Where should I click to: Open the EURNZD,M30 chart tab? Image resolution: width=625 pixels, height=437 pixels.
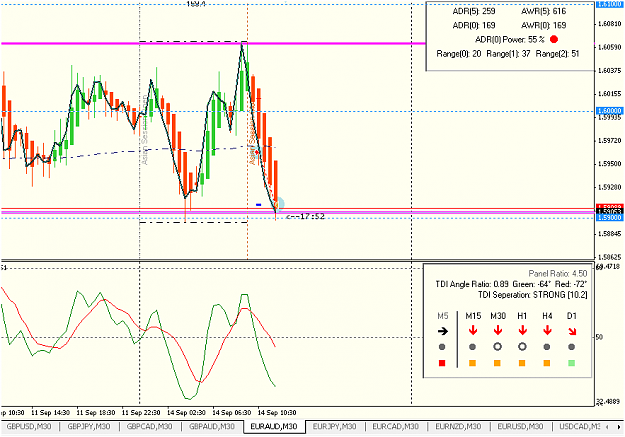point(458,426)
